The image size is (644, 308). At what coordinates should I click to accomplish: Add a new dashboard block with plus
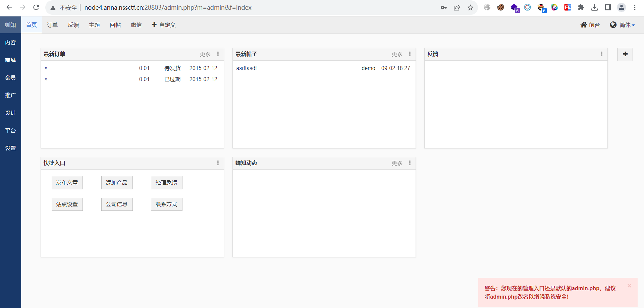point(625,54)
